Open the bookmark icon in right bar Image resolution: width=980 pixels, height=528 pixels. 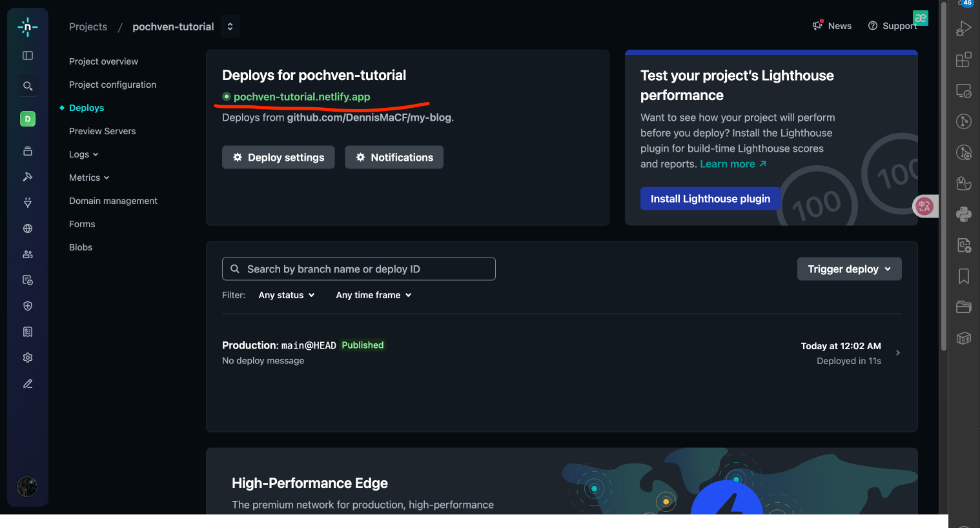(963, 276)
